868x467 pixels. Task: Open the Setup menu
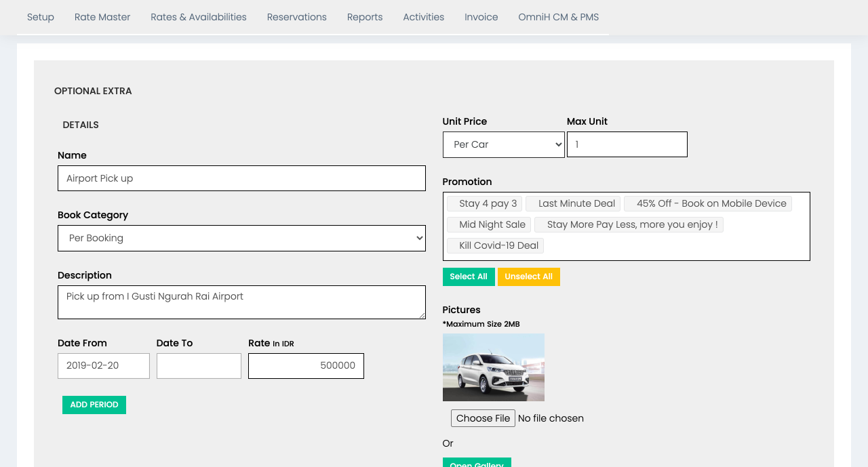point(41,17)
